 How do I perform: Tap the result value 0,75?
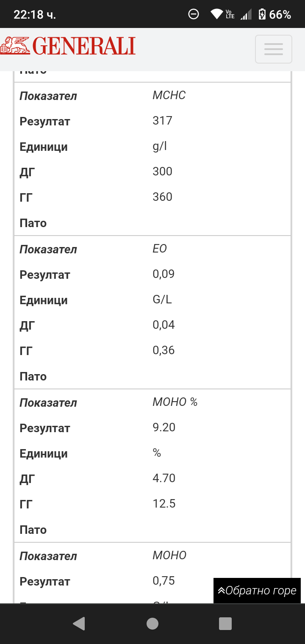(x=164, y=581)
